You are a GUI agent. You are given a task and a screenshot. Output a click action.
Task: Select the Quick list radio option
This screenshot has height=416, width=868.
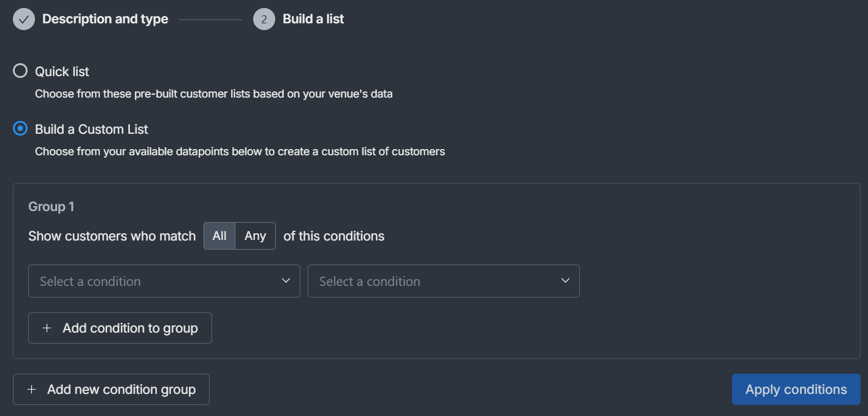tap(20, 71)
